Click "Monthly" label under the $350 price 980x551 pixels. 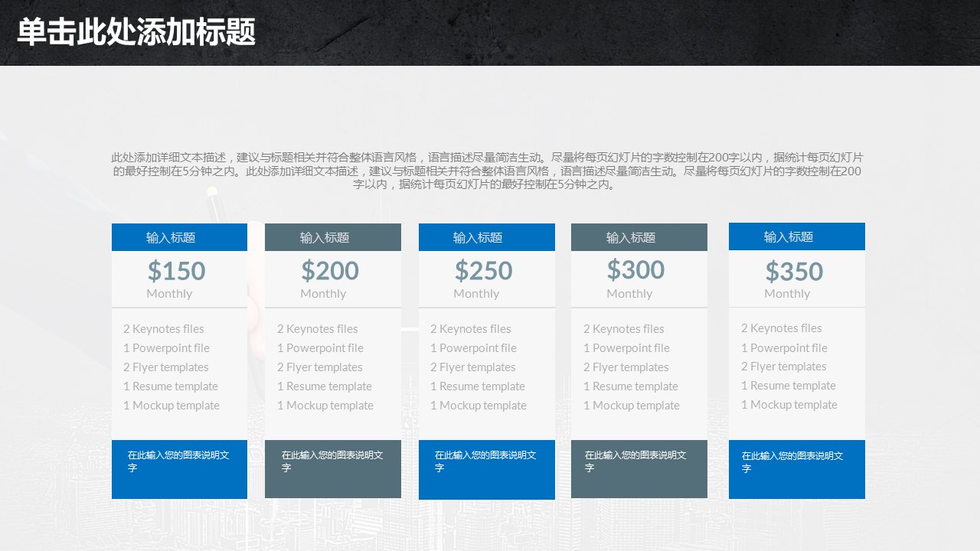[787, 294]
